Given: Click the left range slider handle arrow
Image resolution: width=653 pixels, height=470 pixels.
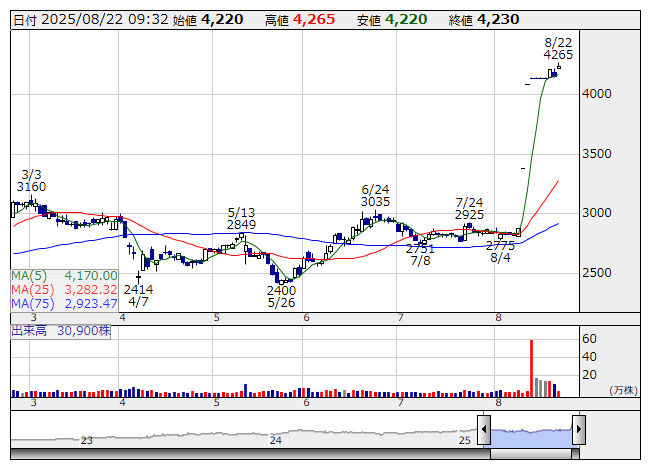Looking at the screenshot, I should tap(484, 429).
